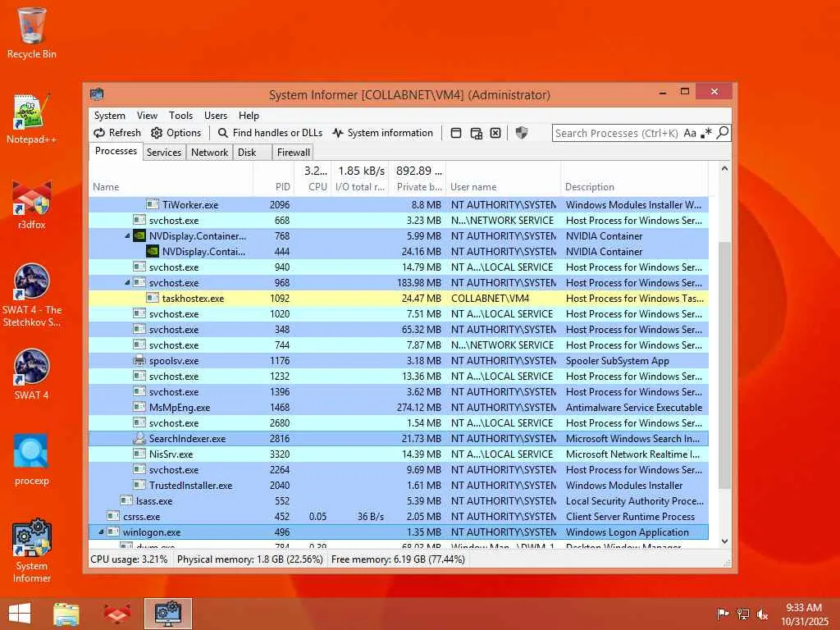This screenshot has height=630, width=840.
Task: Click the search magnifier icon
Action: pyautogui.click(x=723, y=132)
